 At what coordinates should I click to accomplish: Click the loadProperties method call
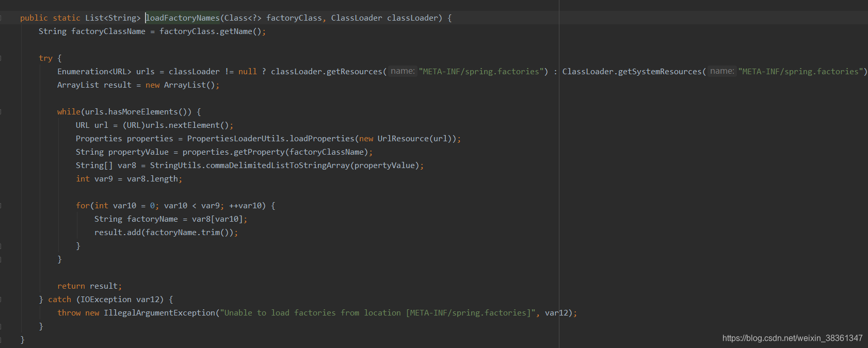[322, 139]
